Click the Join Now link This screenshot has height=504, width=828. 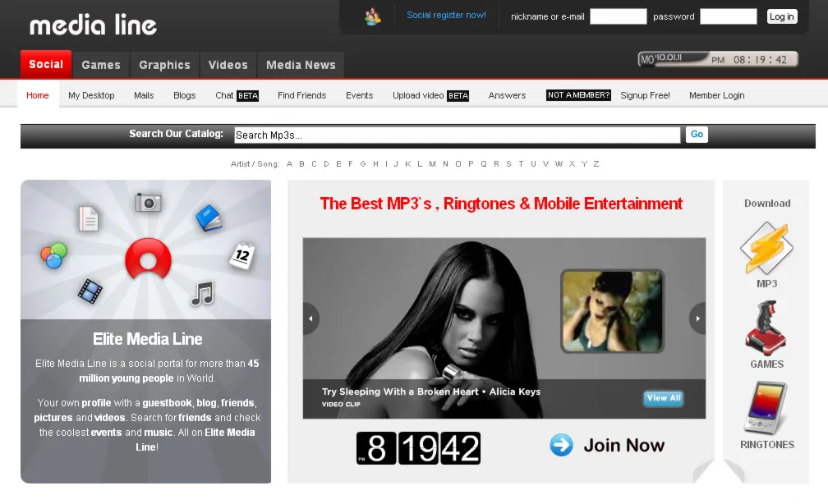(623, 446)
